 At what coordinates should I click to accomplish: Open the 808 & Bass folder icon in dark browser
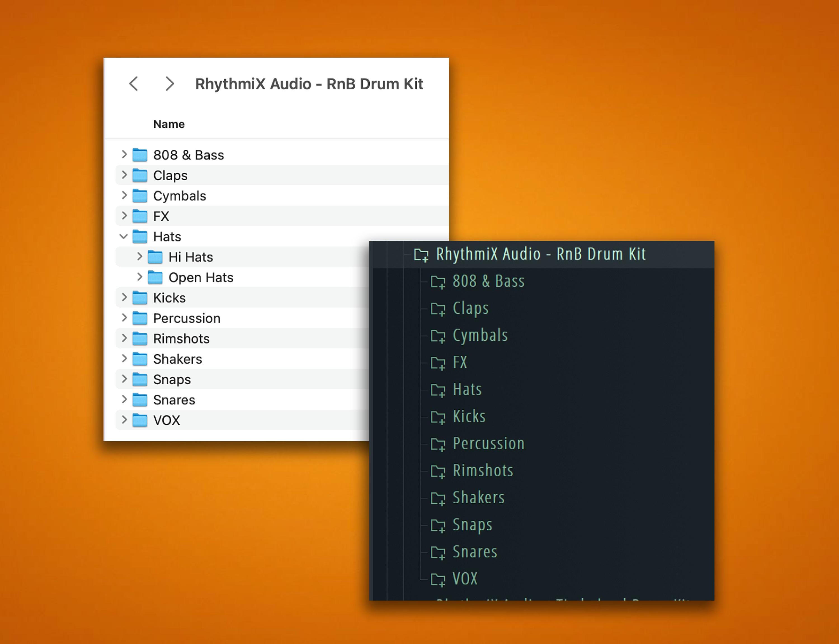(x=438, y=282)
